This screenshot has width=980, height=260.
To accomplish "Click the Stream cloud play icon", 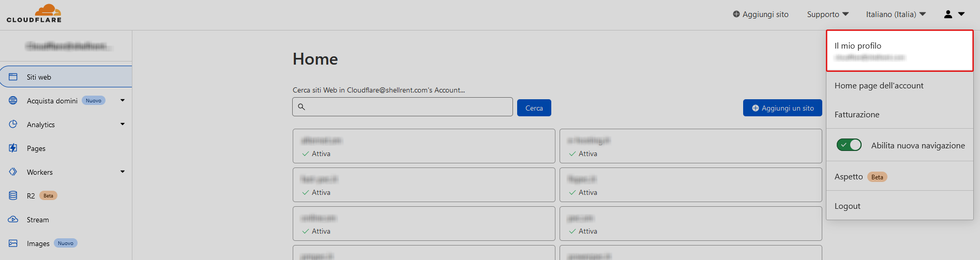I will click(13, 219).
